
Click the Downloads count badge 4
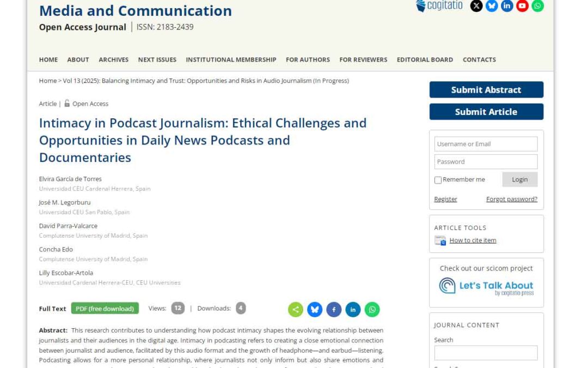pyautogui.click(x=241, y=308)
